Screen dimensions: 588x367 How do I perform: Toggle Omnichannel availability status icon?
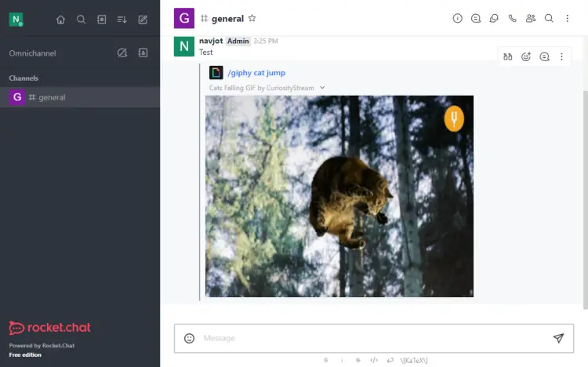click(x=122, y=53)
